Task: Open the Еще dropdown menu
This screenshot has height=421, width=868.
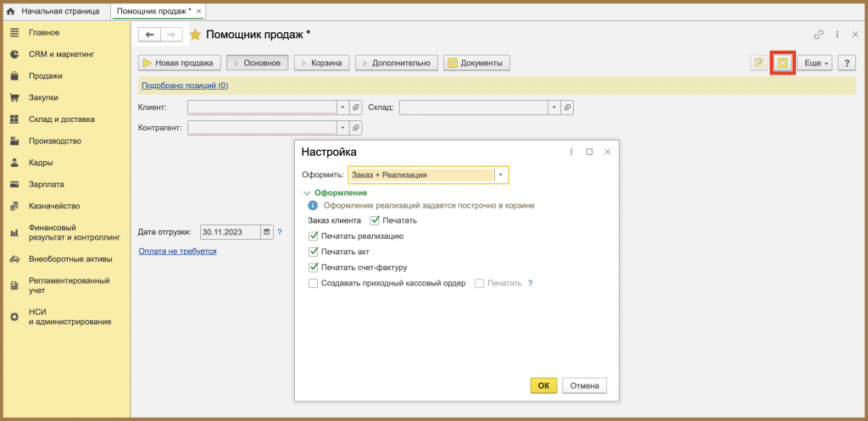Action: coord(815,63)
